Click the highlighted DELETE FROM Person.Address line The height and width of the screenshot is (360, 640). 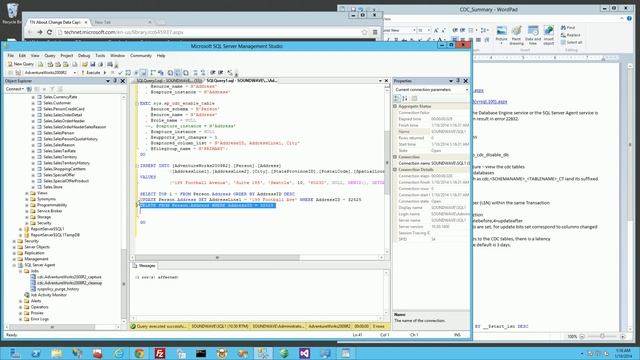click(x=207, y=205)
